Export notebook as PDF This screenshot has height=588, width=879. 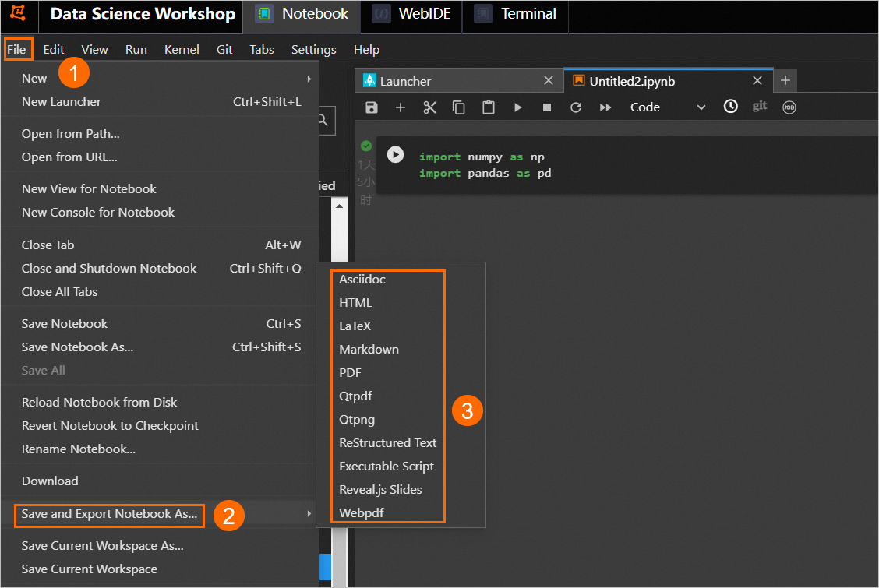click(401, 373)
